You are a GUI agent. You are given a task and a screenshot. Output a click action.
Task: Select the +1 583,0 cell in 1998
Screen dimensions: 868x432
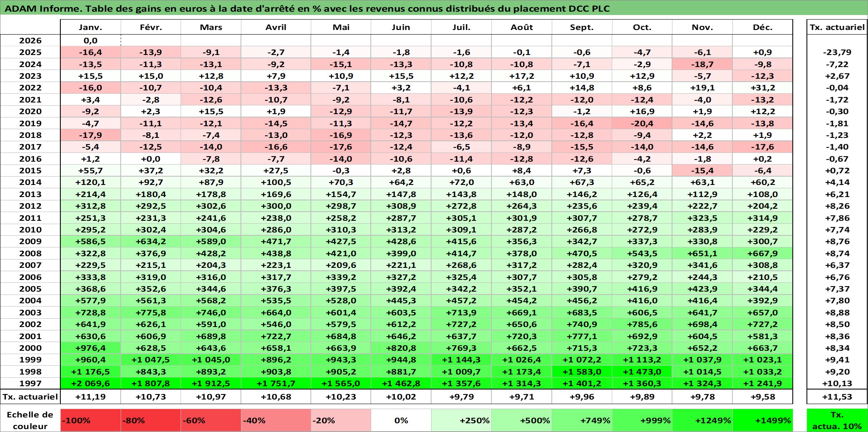tap(582, 372)
